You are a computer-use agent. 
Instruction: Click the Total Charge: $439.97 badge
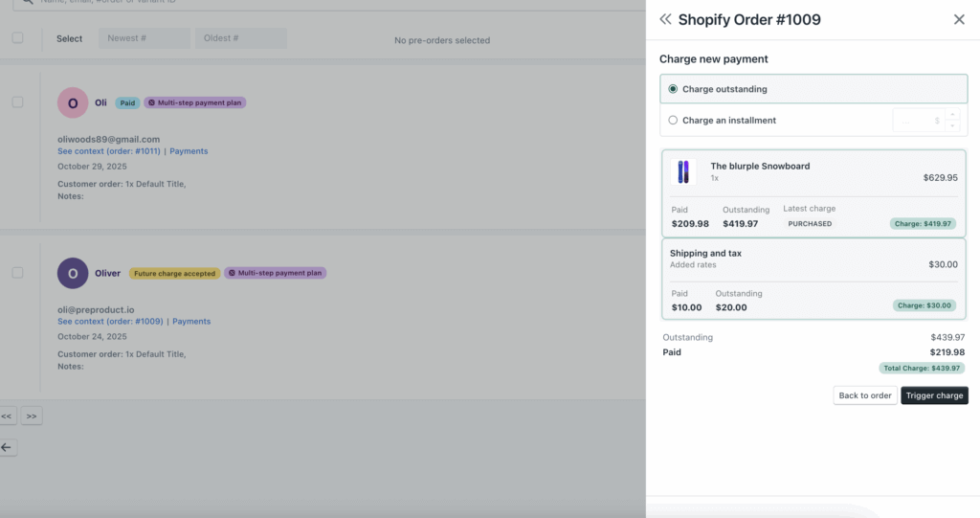click(x=922, y=368)
